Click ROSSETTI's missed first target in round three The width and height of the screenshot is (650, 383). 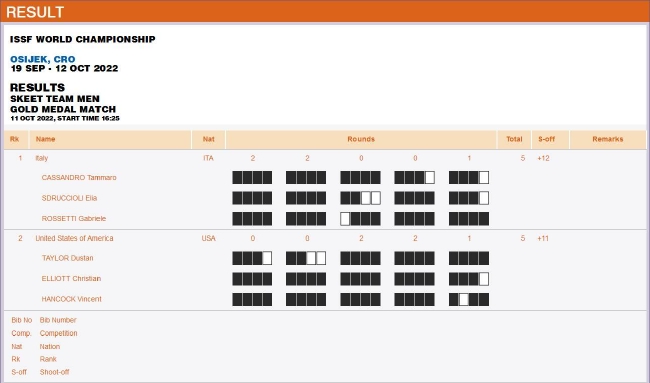pyautogui.click(x=345, y=218)
